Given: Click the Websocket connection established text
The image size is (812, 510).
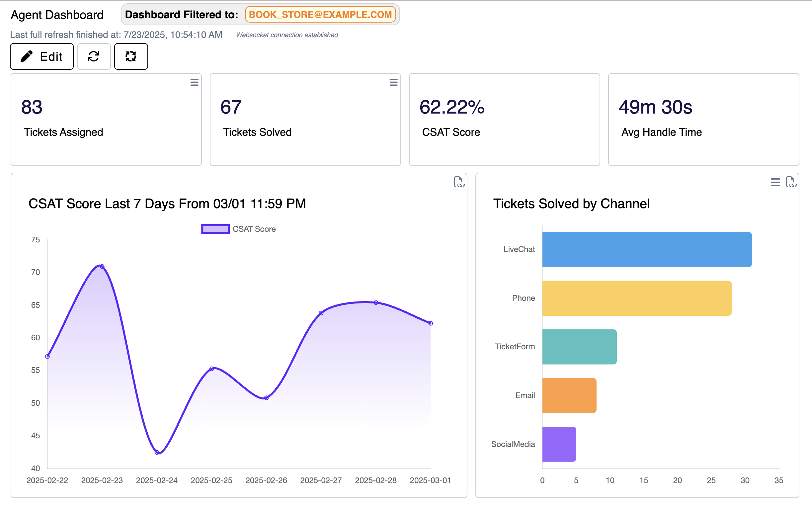Looking at the screenshot, I should [287, 35].
